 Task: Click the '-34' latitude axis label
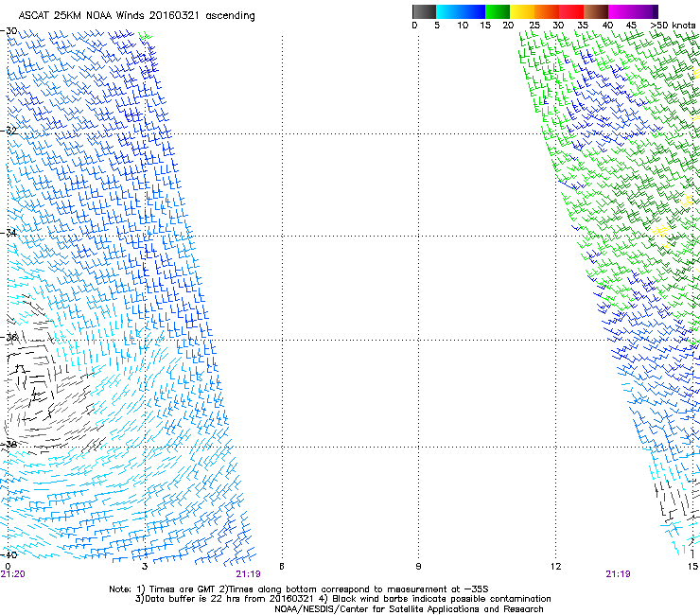click(9, 233)
